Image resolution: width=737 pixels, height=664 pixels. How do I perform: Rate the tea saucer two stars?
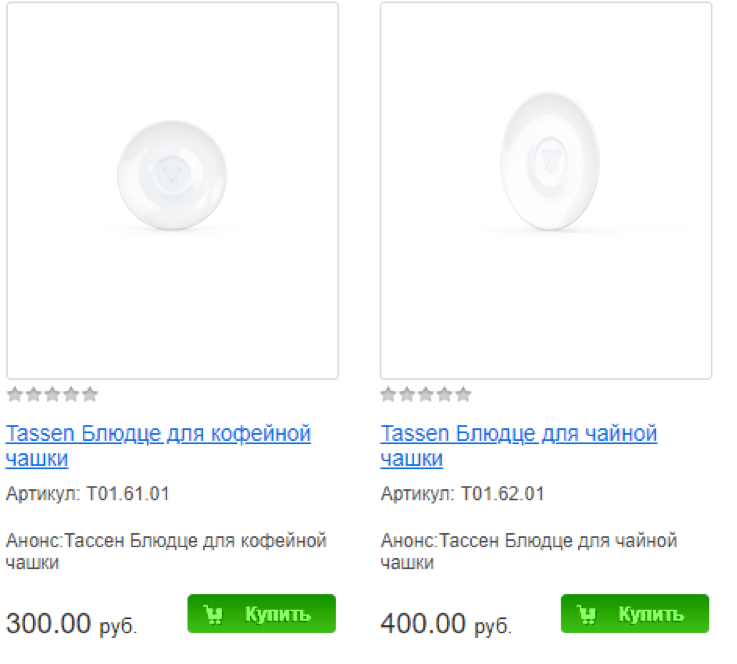coord(408,394)
